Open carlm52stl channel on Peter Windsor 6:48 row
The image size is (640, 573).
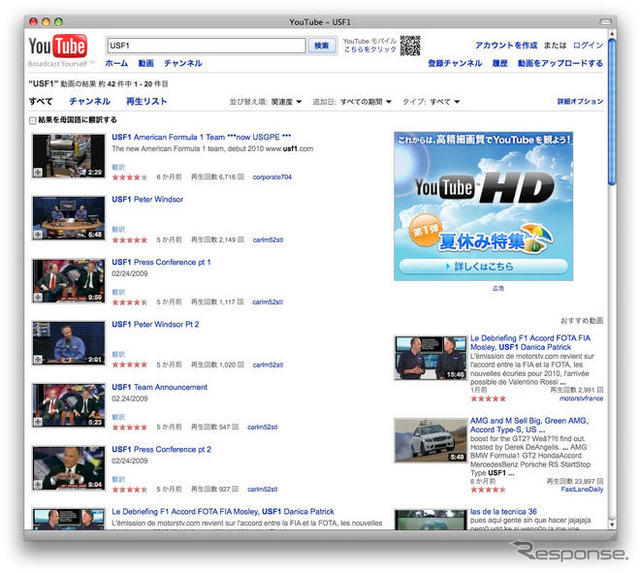coord(268,240)
